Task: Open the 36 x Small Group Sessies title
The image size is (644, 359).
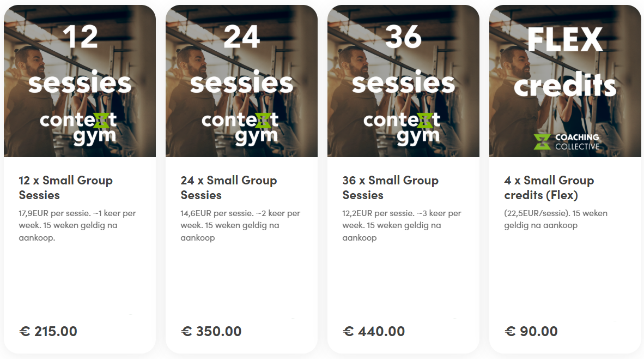Action: pos(391,188)
